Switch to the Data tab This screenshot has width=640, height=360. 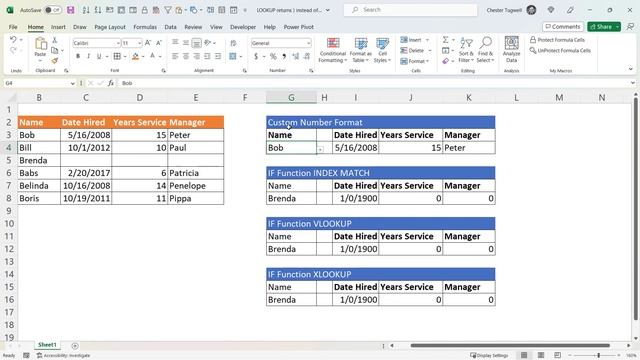pos(171,27)
